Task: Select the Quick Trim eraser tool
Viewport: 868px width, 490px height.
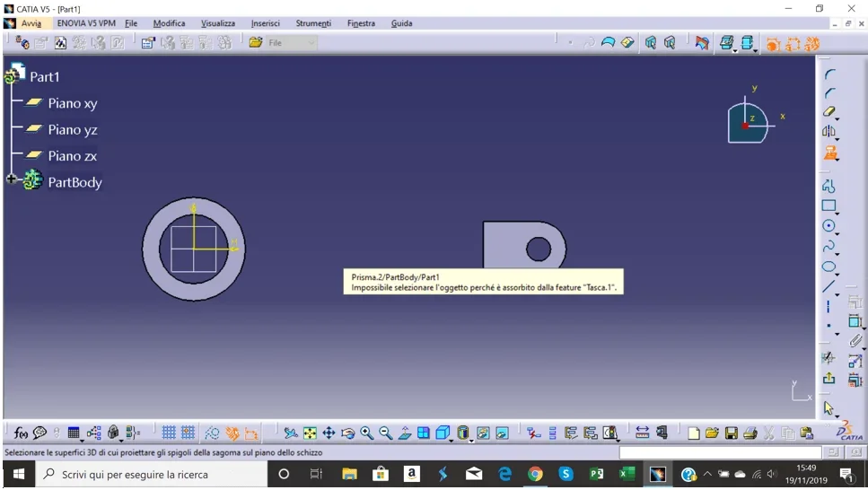Action: click(829, 112)
